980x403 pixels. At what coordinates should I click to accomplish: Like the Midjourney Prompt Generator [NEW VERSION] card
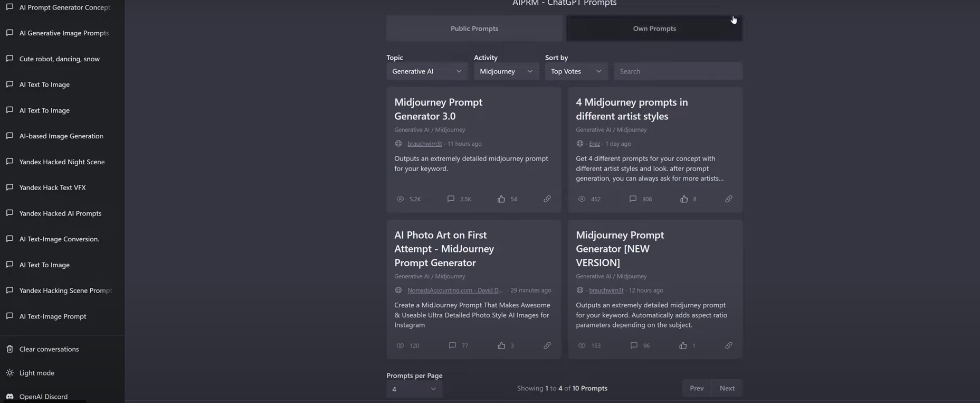pos(683,345)
